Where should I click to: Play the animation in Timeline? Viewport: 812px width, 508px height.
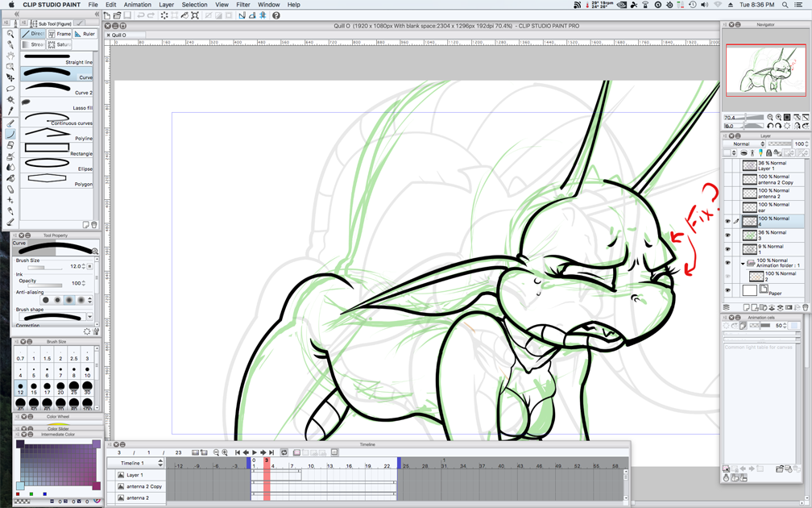pyautogui.click(x=255, y=453)
